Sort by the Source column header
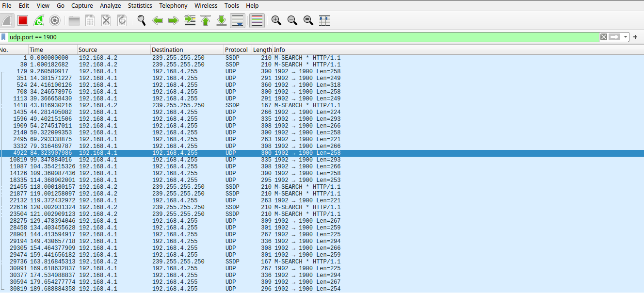 114,49
